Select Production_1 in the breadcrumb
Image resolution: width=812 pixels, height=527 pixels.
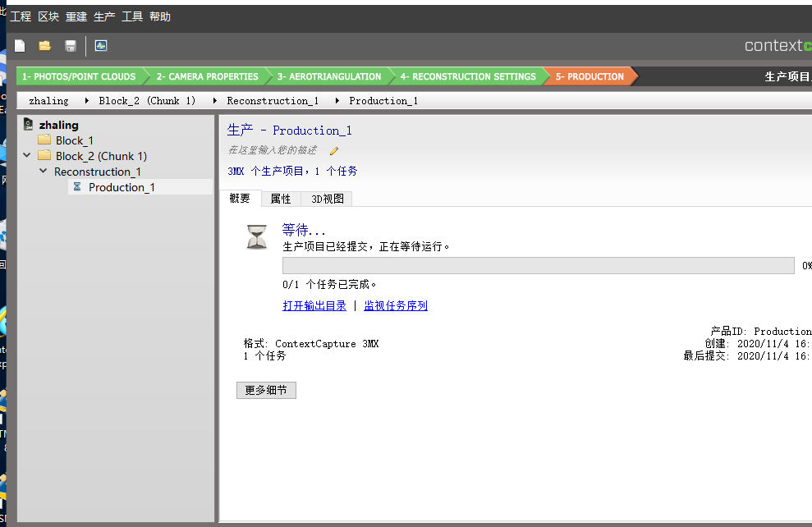tap(383, 100)
